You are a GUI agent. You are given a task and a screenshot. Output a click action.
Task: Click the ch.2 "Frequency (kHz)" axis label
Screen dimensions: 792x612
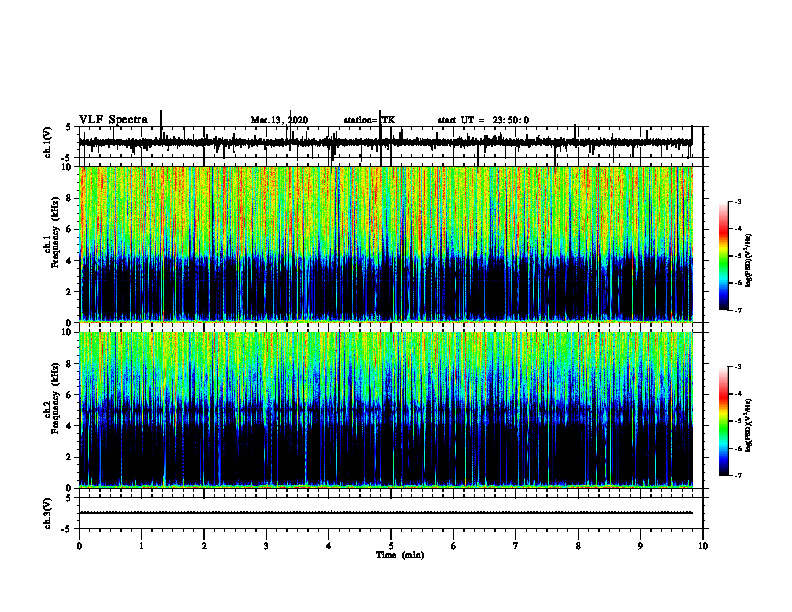(x=55, y=398)
